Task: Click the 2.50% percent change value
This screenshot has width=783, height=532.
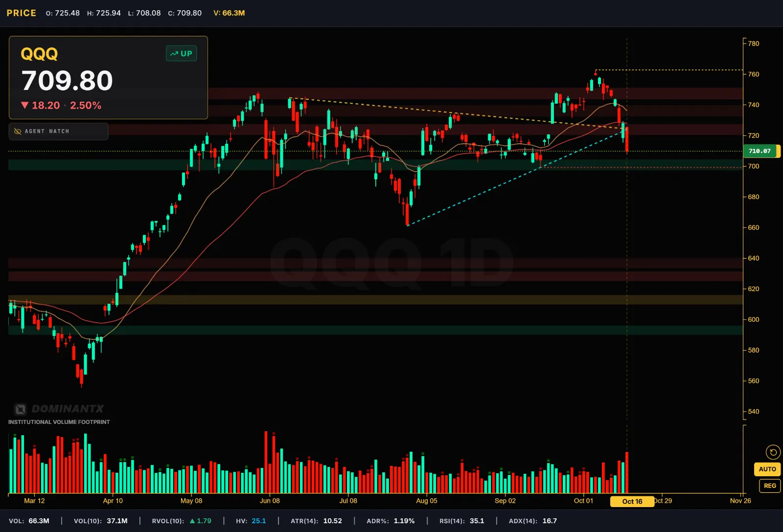Action: click(x=86, y=106)
